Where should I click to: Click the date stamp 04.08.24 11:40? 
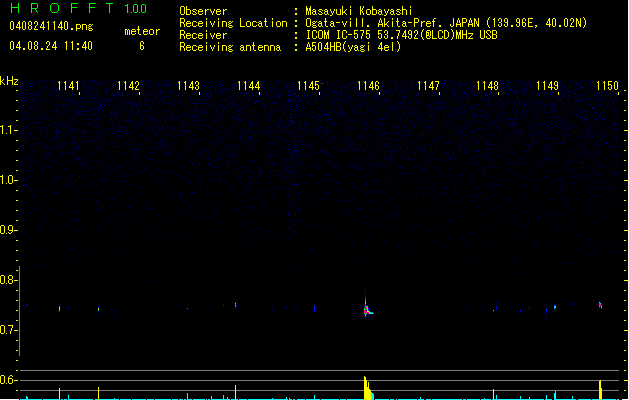click(x=51, y=46)
